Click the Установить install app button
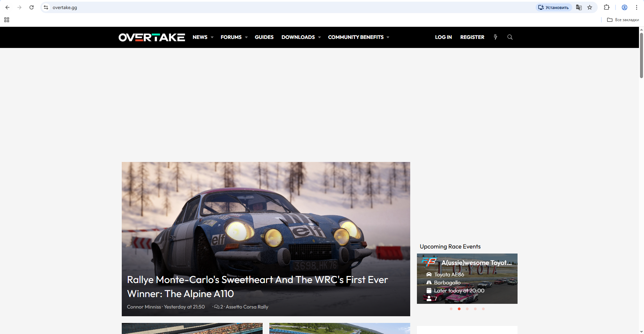Viewport: 644px width, 334px height. point(554,7)
